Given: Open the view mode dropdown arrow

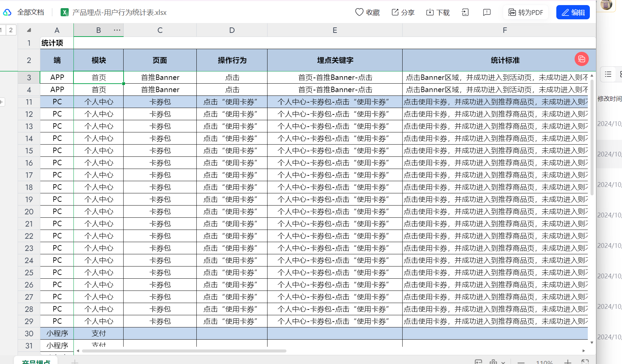Looking at the screenshot, I should (503, 362).
